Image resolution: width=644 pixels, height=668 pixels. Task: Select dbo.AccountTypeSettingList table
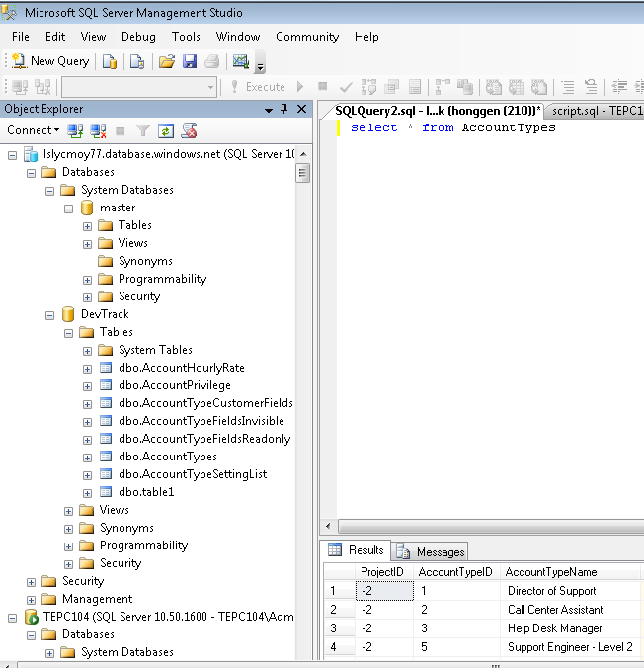click(x=193, y=474)
